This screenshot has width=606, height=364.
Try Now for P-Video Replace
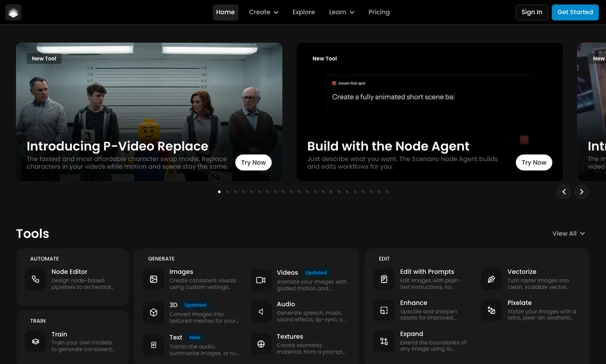point(254,163)
